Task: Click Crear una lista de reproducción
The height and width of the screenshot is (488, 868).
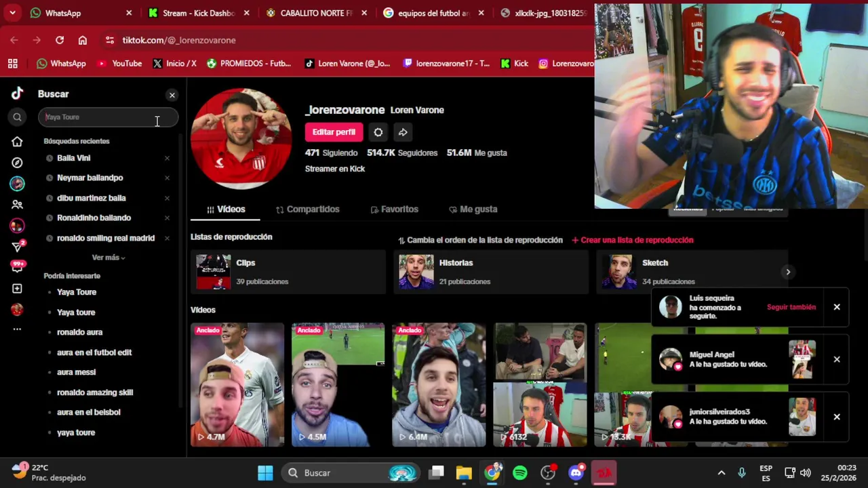Action: (632, 240)
